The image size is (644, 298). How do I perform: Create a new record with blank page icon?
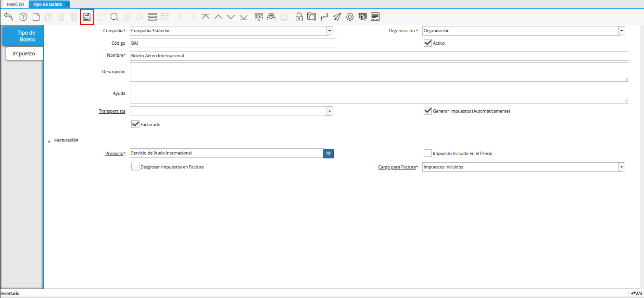click(x=36, y=17)
